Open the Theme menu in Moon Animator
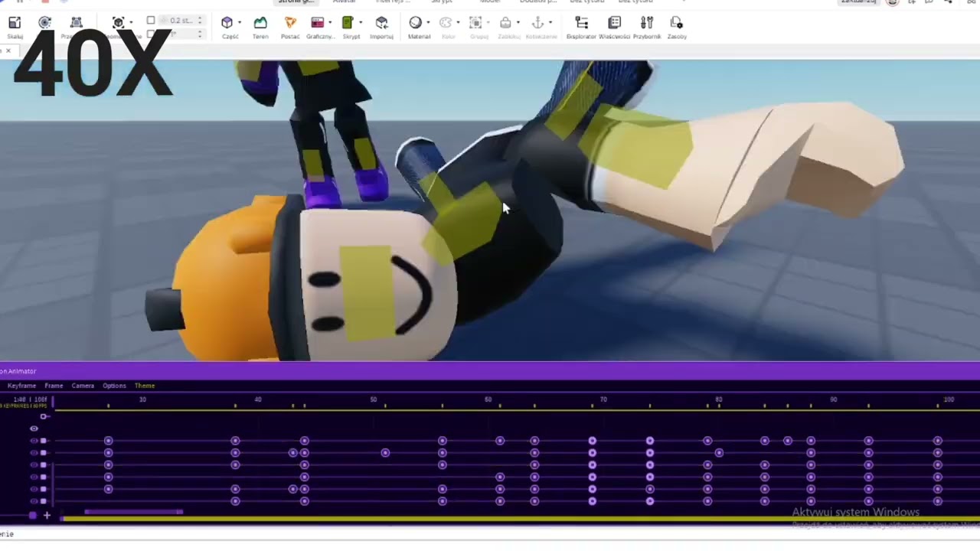Viewport: 980px width, 551px height. pos(145,386)
